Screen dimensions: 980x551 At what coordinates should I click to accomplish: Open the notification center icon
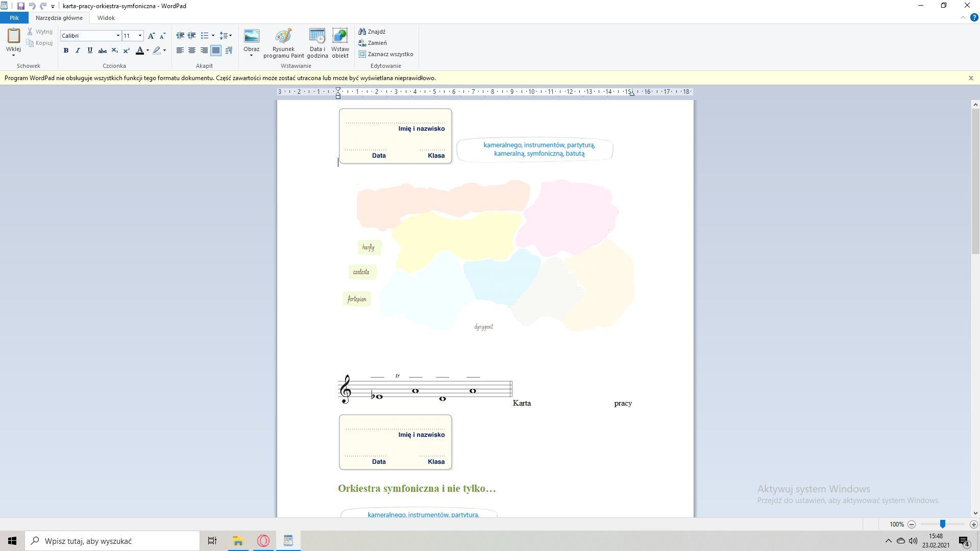click(x=964, y=541)
